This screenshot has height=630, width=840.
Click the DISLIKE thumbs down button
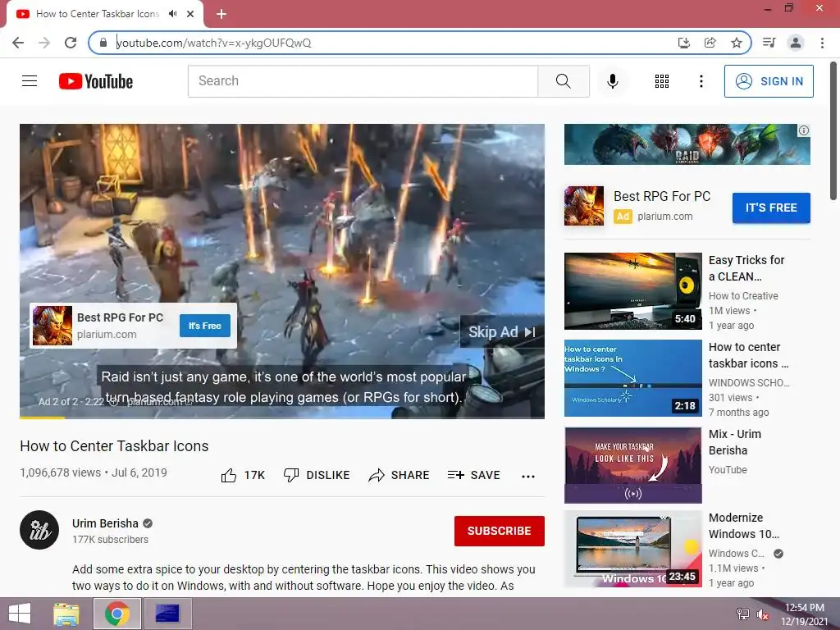(x=317, y=475)
